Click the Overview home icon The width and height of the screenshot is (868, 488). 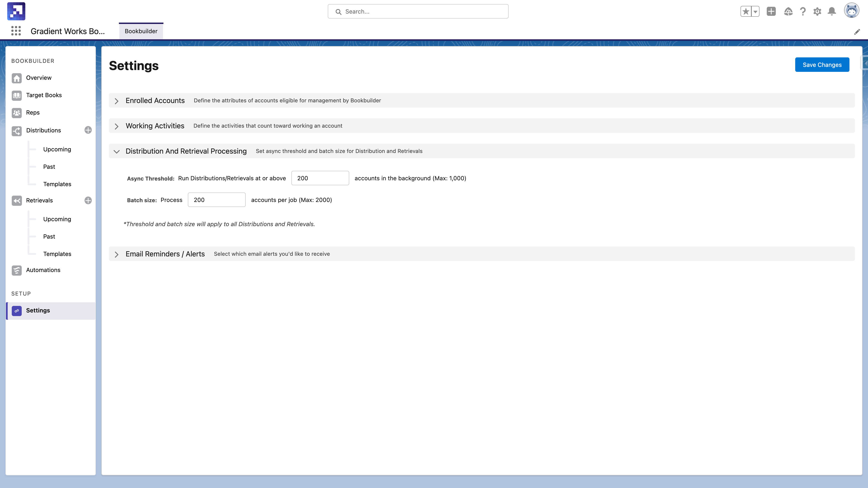(x=17, y=78)
